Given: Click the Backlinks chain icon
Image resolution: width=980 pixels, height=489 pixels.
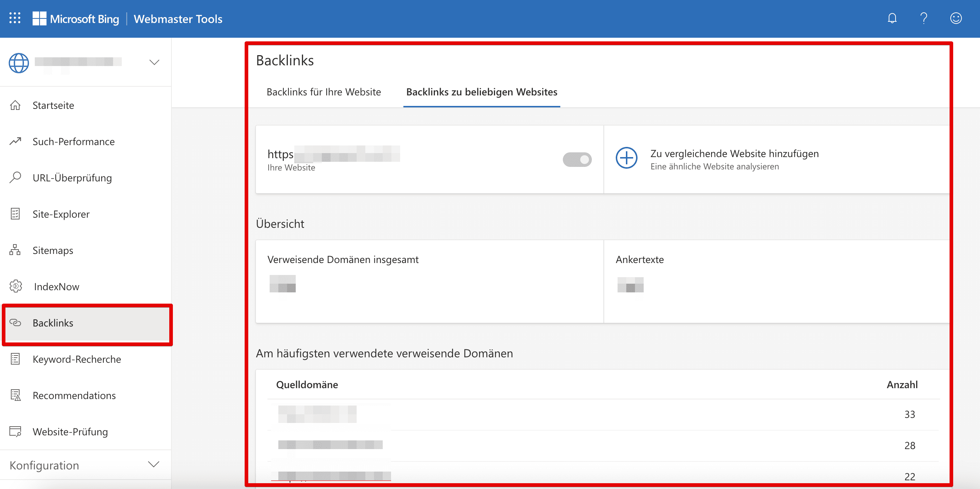Looking at the screenshot, I should click(x=15, y=322).
